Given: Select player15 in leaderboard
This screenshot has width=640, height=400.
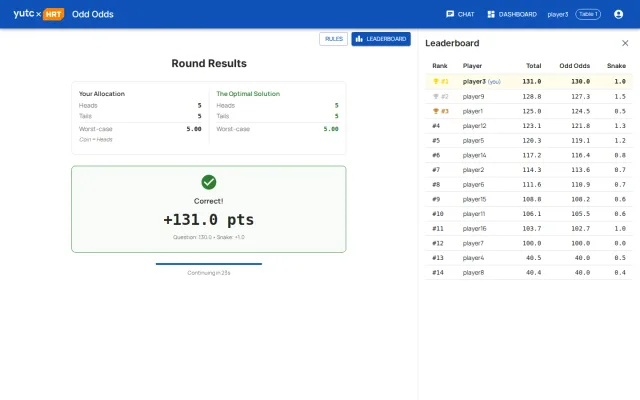Looking at the screenshot, I should tap(529, 199).
